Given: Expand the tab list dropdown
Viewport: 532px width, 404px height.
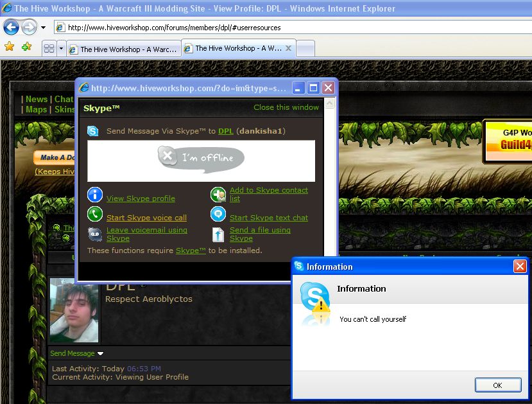Looking at the screenshot, I should [x=61, y=49].
